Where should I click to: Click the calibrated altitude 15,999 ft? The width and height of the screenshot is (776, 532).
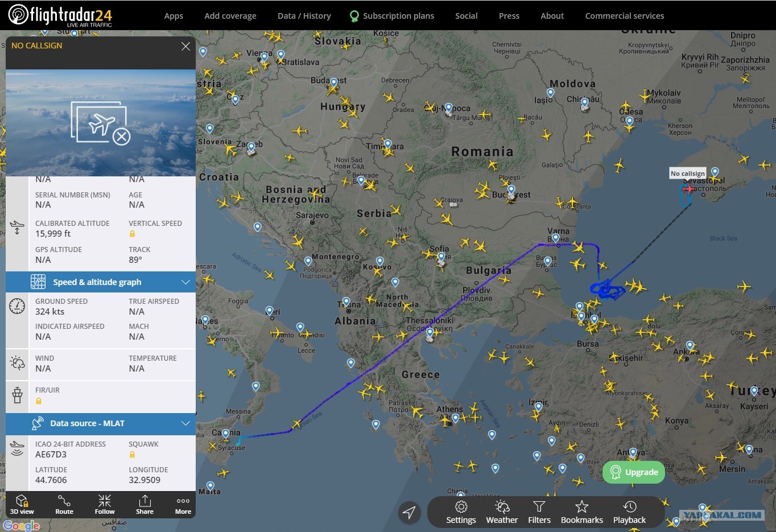click(x=53, y=234)
